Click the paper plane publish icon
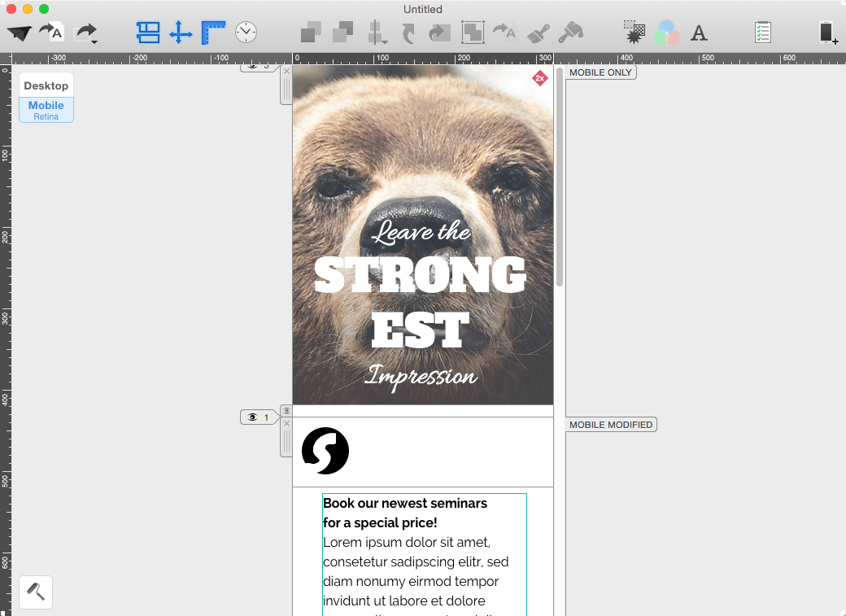846x616 pixels. click(20, 33)
